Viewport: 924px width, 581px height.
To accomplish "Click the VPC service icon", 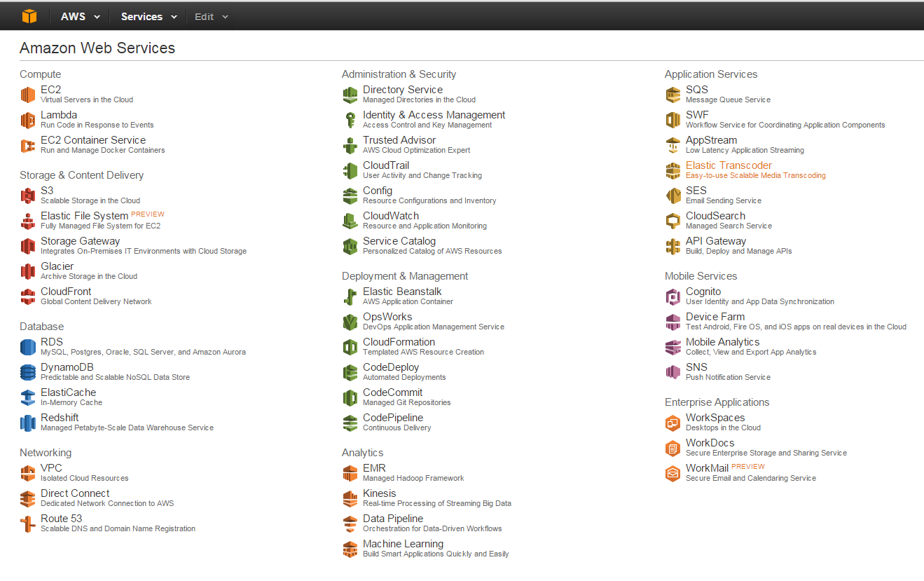I will tap(27, 473).
